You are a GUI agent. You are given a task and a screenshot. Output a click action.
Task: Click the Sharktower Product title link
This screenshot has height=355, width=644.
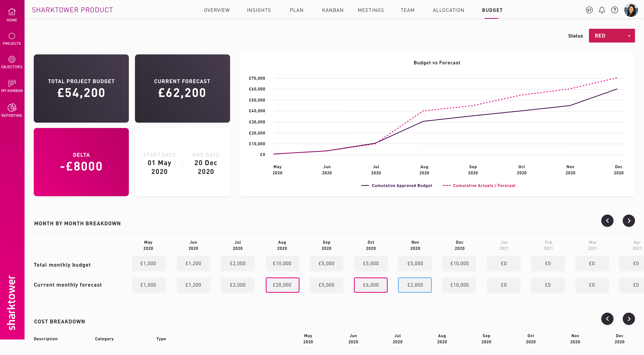[72, 10]
